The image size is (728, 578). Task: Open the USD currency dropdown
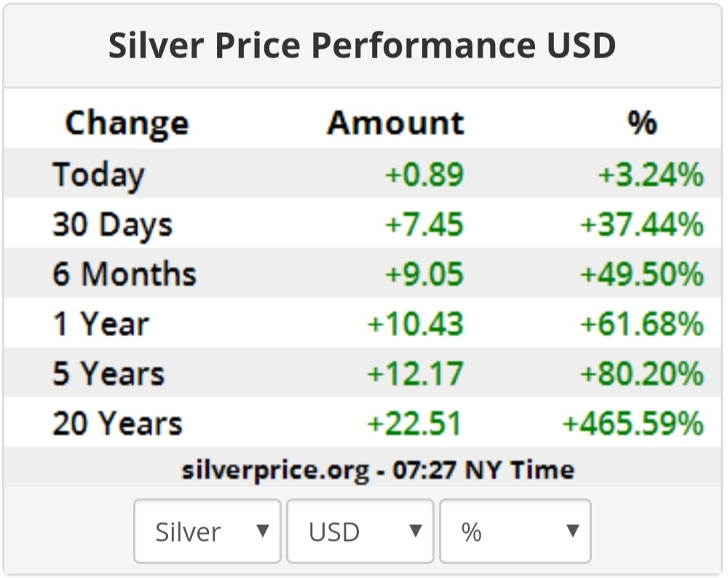[x=360, y=531]
